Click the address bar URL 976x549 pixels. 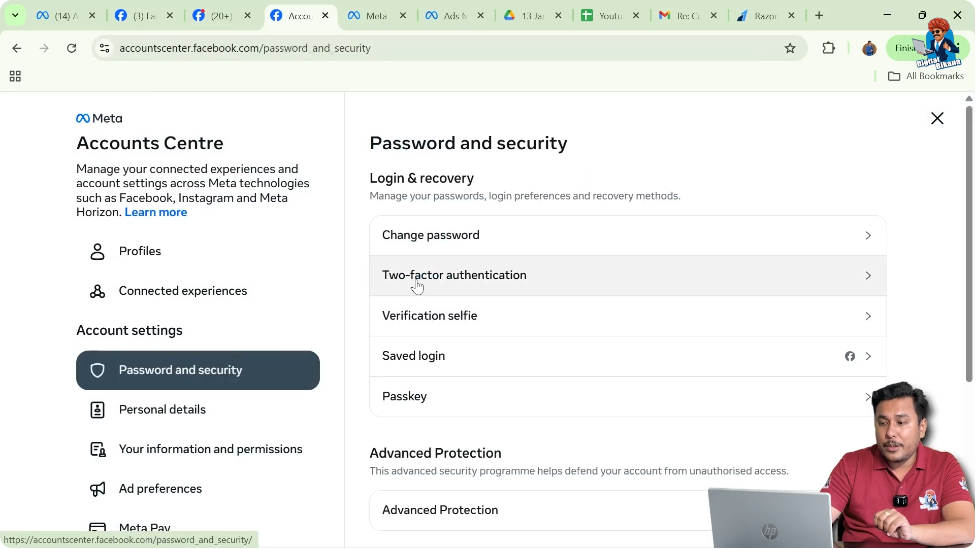tap(245, 48)
